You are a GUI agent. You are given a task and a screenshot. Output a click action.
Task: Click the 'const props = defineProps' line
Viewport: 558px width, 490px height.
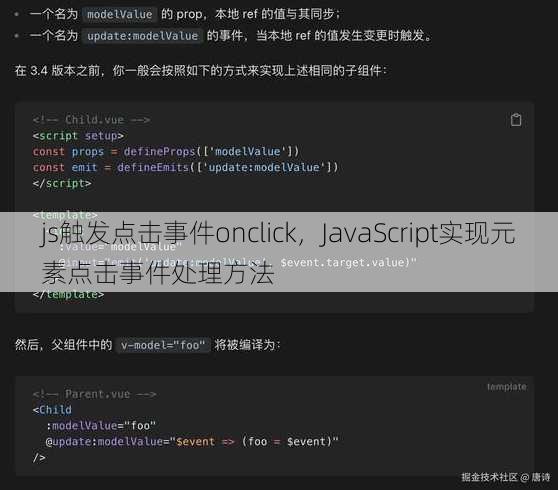pyautogui.click(x=166, y=152)
